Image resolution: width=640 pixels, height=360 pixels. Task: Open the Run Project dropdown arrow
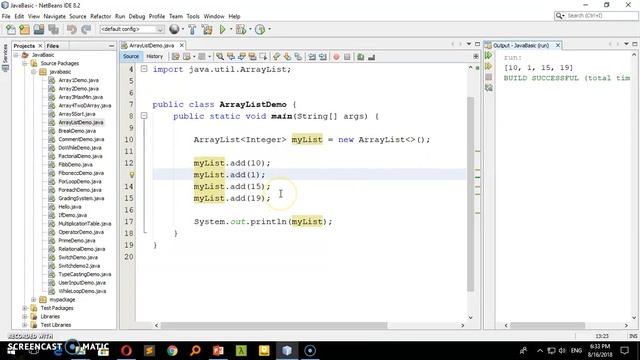pyautogui.click(x=231, y=29)
